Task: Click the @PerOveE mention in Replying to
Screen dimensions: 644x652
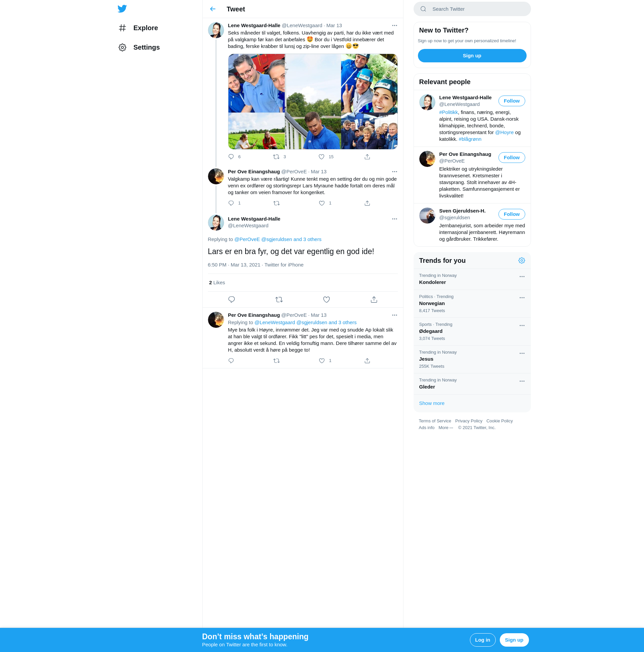Action: [x=247, y=239]
